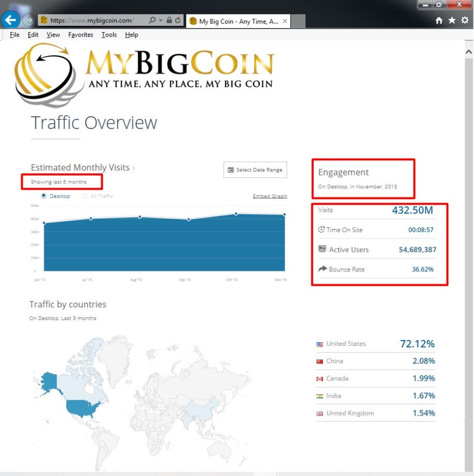Click the United States 72.12% value
This screenshot has height=476, width=474.
[417, 344]
